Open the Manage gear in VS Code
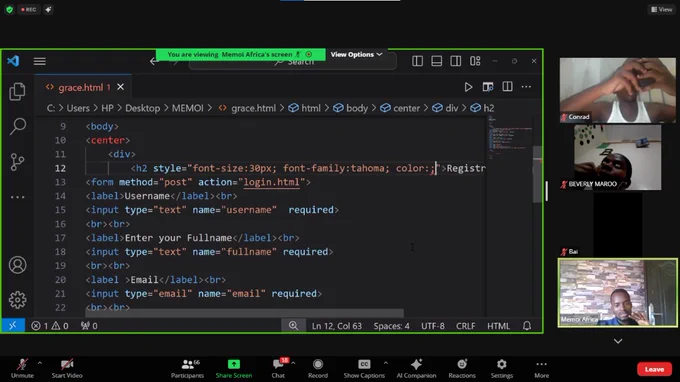This screenshot has height=382, width=680. [x=17, y=300]
